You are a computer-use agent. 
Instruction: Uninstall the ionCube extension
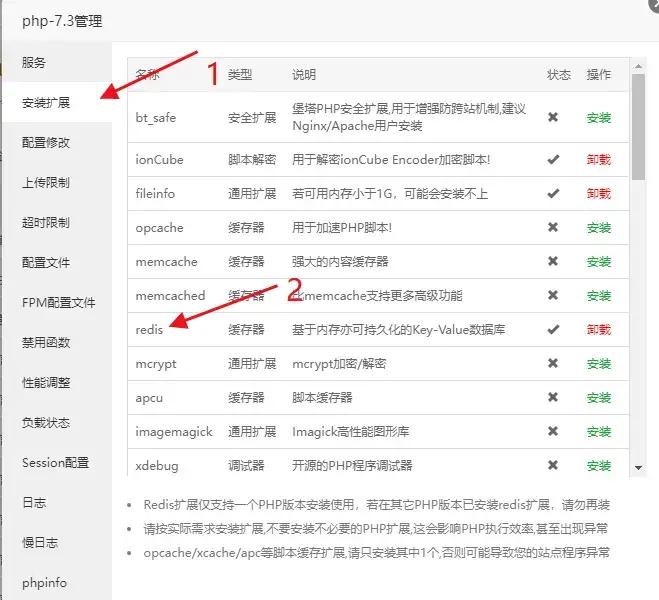598,160
